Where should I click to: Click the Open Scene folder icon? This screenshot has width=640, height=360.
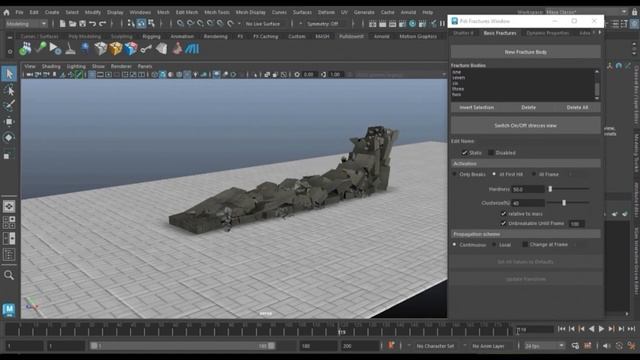[73, 24]
